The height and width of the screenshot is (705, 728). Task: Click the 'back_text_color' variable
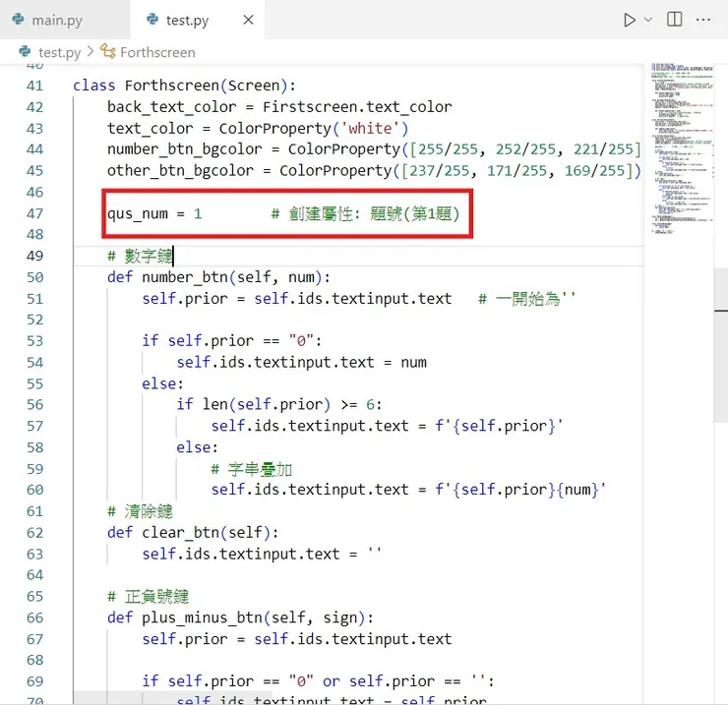tap(172, 107)
